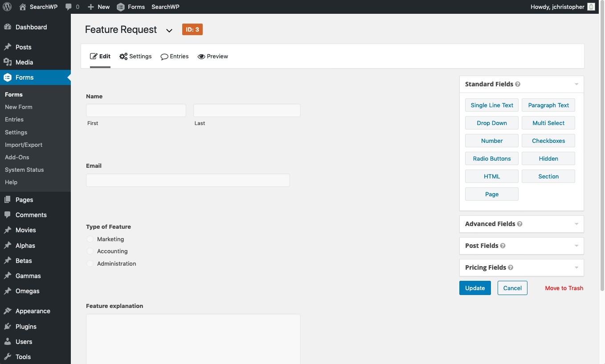Click the Gammas pin icon
The height and width of the screenshot is (364, 605).
(8, 276)
